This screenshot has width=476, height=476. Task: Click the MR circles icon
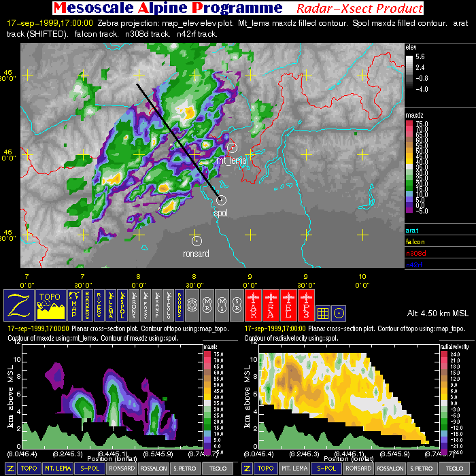(207, 305)
